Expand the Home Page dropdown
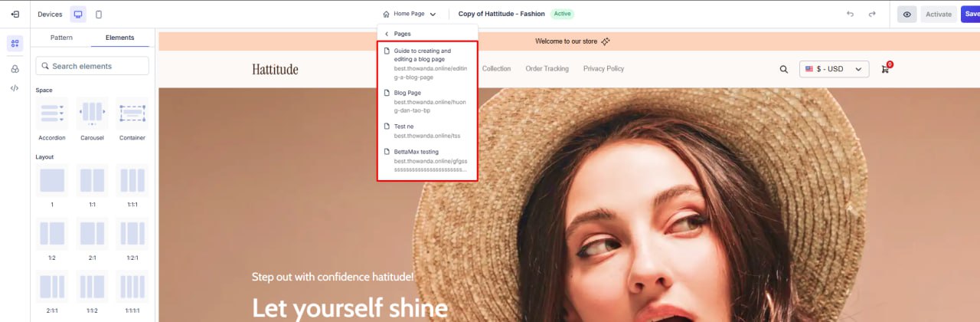Screen dimensions: 980x322 coord(410,14)
